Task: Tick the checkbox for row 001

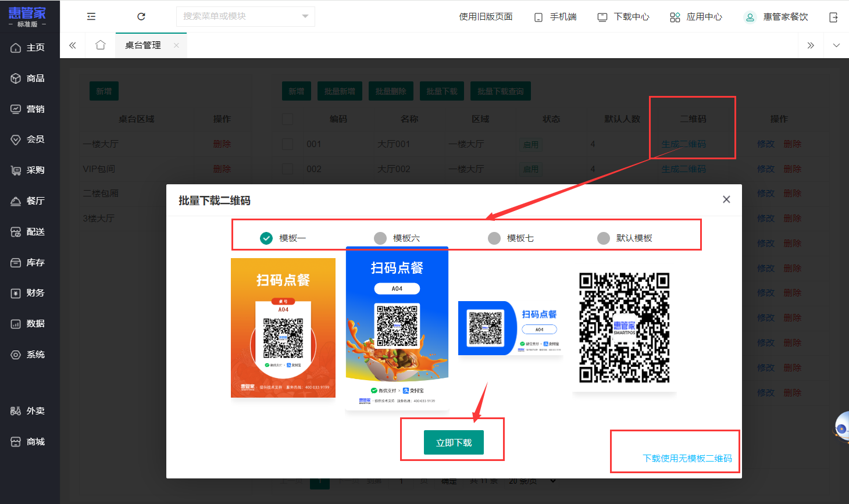Action: (287, 144)
